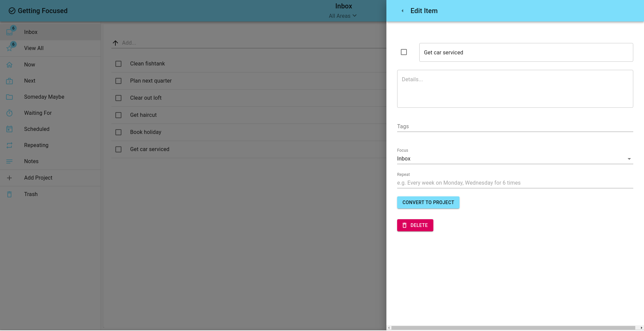Click right arrow of horizontal scrollbar

pos(641,328)
